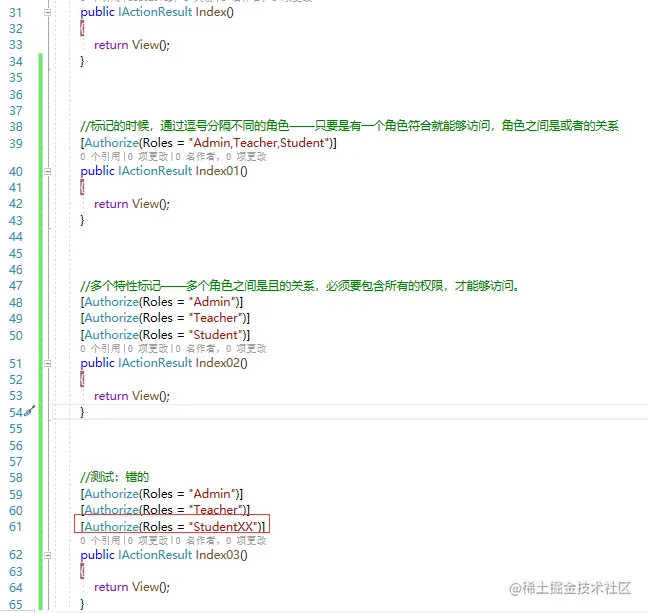The width and height of the screenshot is (648, 613).
Task: Collapse the Index01() method block
Action: point(48,171)
